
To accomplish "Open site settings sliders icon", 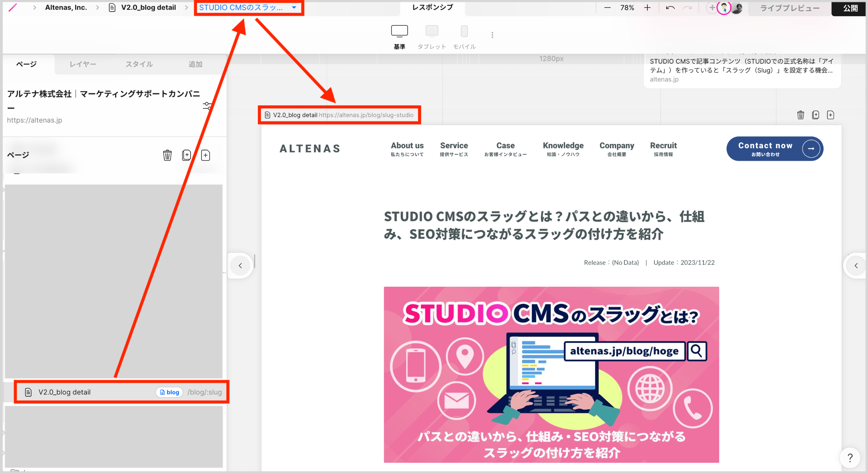I will pyautogui.click(x=207, y=106).
